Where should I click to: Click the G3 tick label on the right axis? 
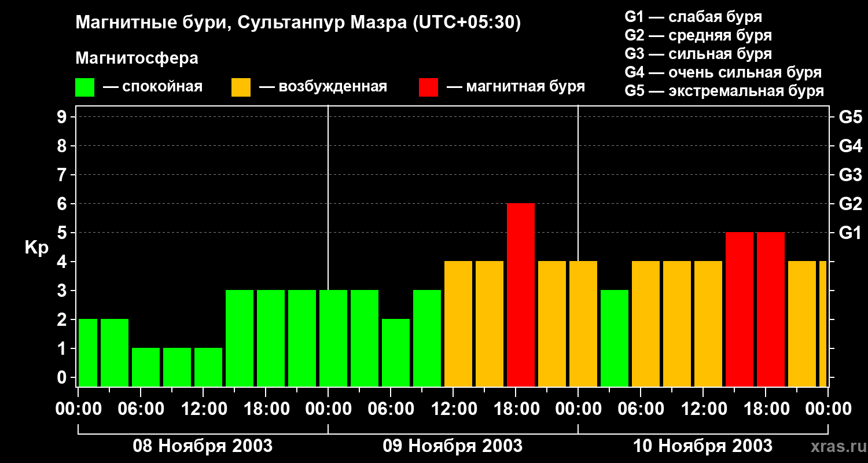click(x=850, y=175)
